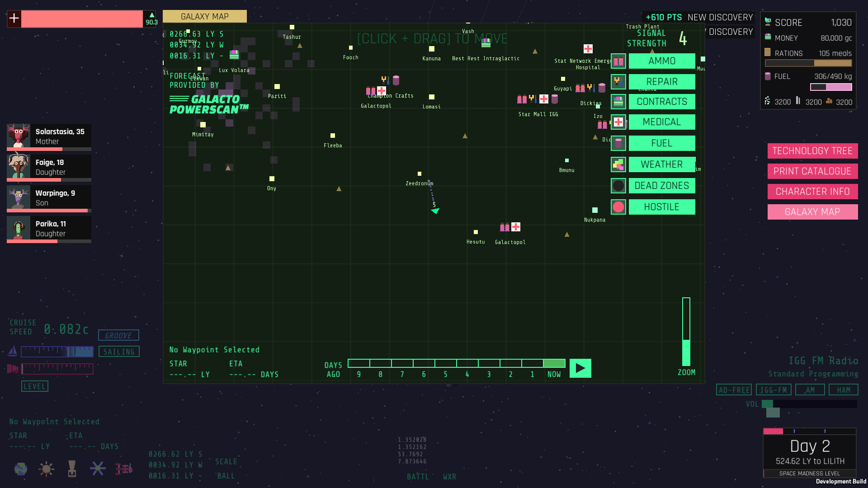868x488 pixels.
Task: Click the red cross health icon
Action: point(14,19)
